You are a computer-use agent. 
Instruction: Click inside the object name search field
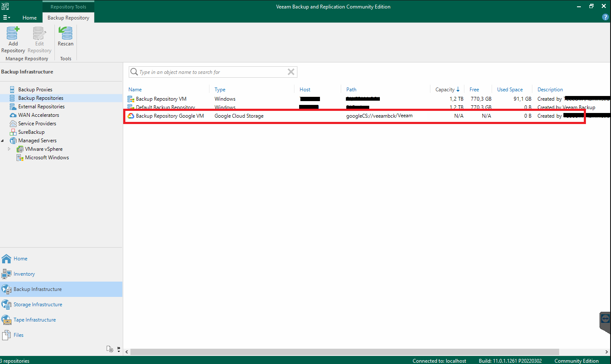(x=212, y=72)
